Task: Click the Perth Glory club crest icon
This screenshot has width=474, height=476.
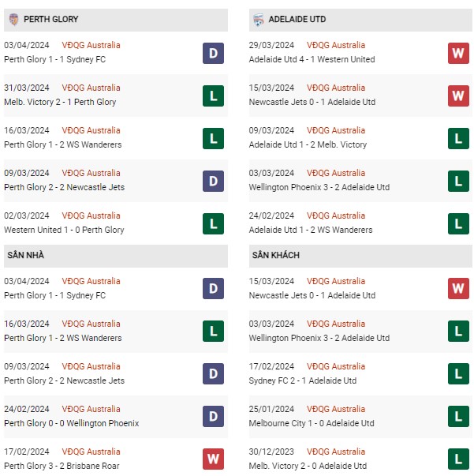Action: pyautogui.click(x=13, y=20)
